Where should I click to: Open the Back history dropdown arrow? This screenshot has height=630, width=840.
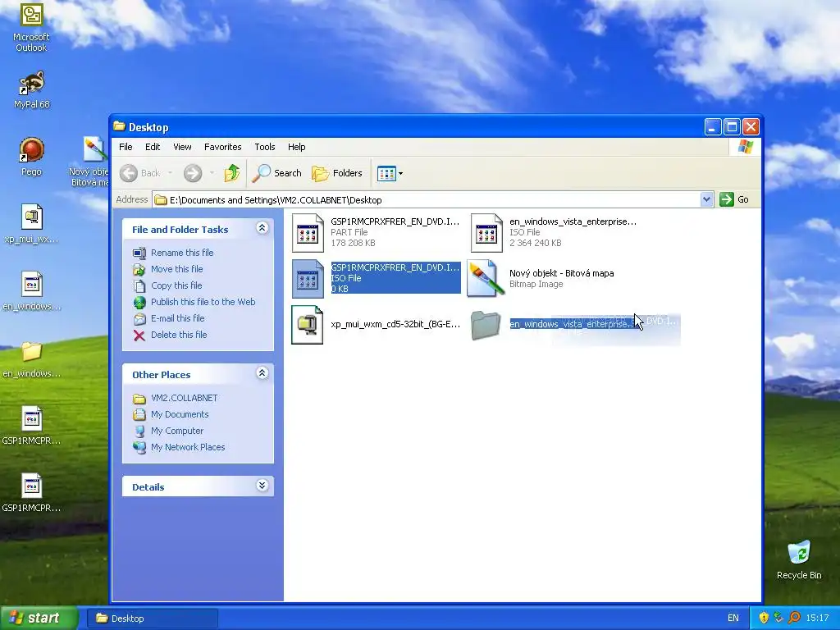(171, 173)
